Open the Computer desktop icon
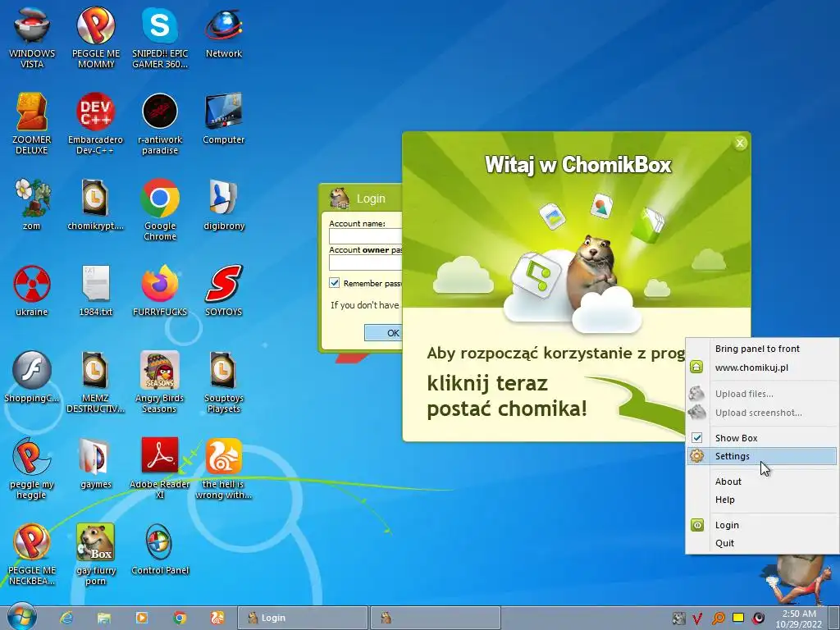The height and width of the screenshot is (630, 840). (x=224, y=118)
